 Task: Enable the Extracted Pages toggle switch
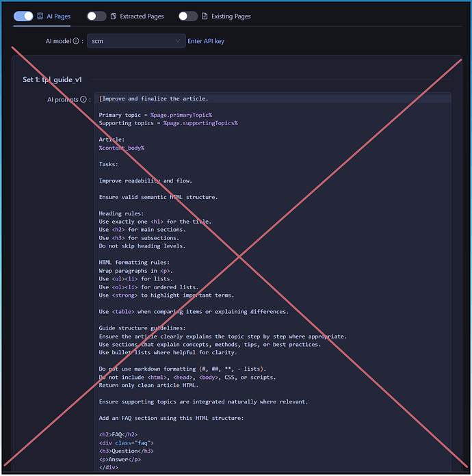96,16
